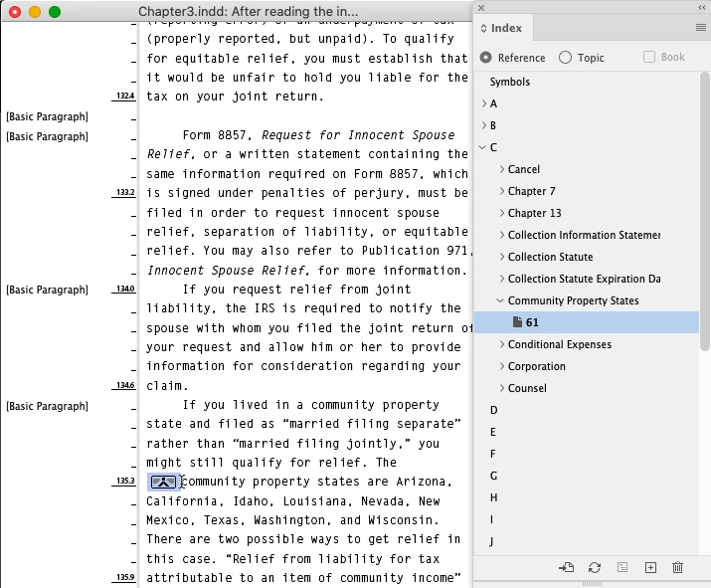711x588 pixels.
Task: Collapse the C index section
Action: (483, 147)
